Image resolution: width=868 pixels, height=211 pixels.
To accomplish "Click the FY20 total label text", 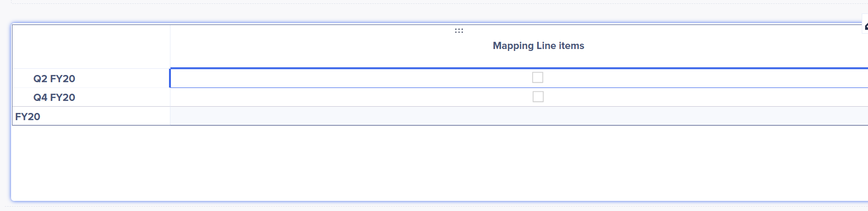I will tap(27, 116).
